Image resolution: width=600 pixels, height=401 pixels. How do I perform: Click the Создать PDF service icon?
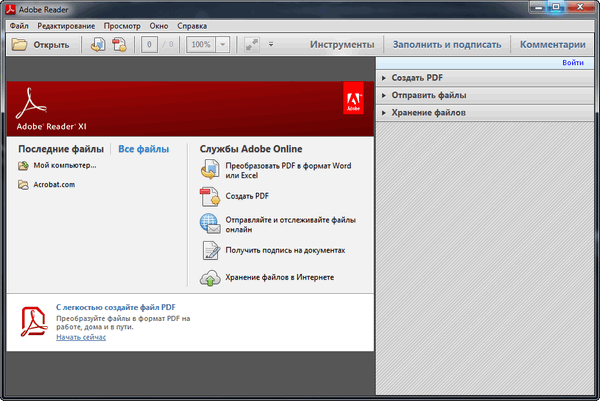(x=210, y=196)
